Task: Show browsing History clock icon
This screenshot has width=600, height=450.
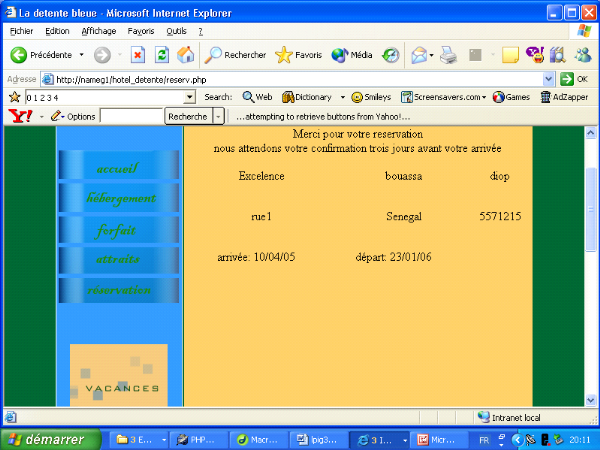Action: pos(391,55)
